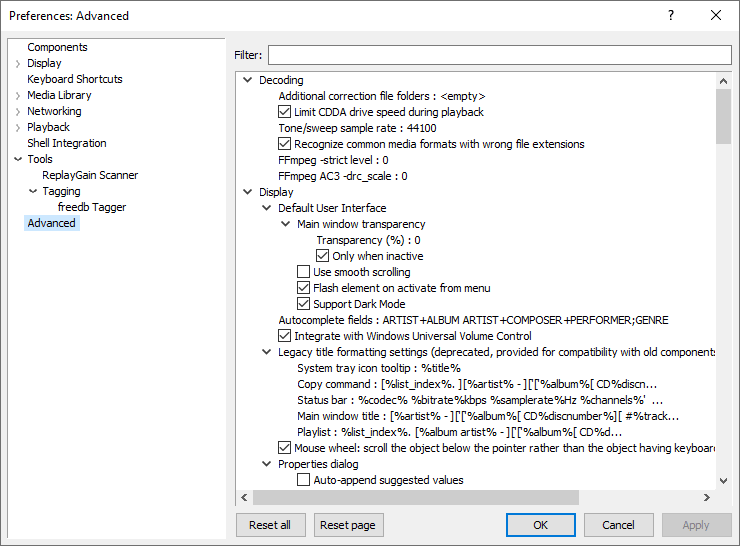Open Shell Integration preferences

[x=67, y=143]
